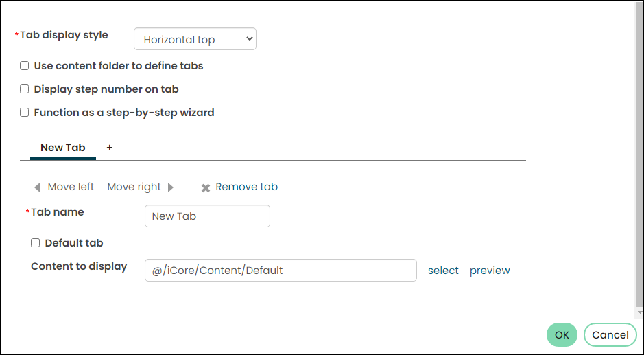
Task: Focus the Content to display path field
Action: coord(281,271)
